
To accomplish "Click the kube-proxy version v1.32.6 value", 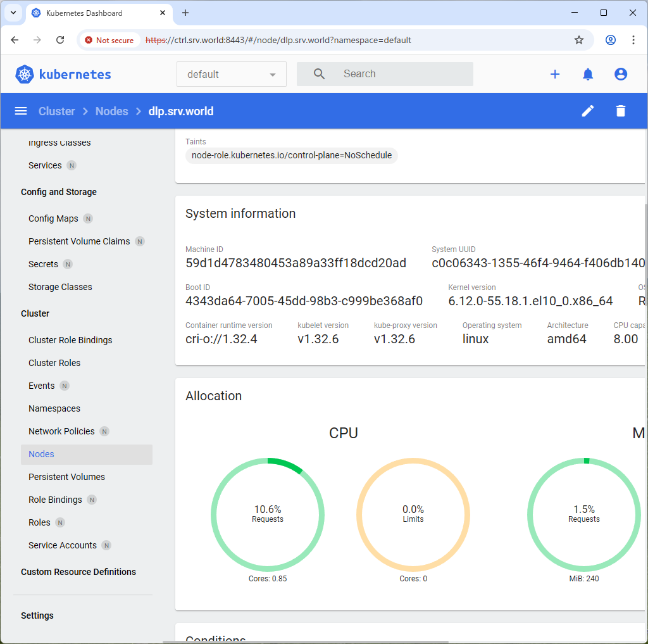I will coord(394,339).
